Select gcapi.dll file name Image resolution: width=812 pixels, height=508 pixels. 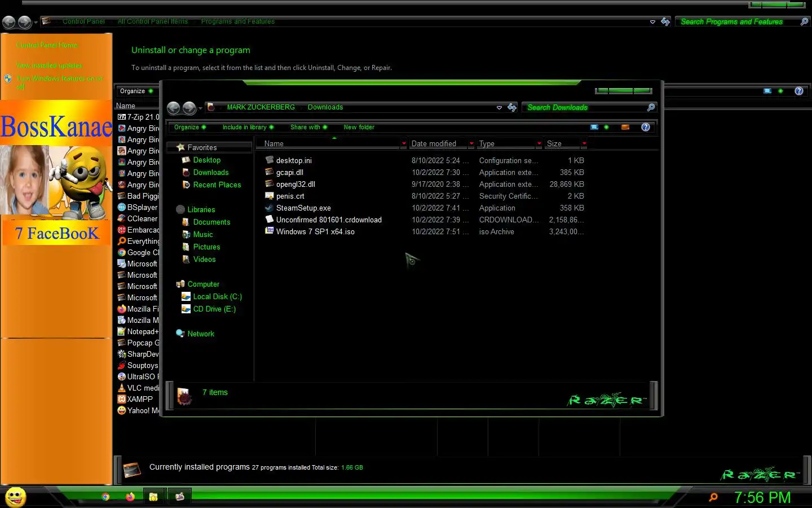coord(290,172)
